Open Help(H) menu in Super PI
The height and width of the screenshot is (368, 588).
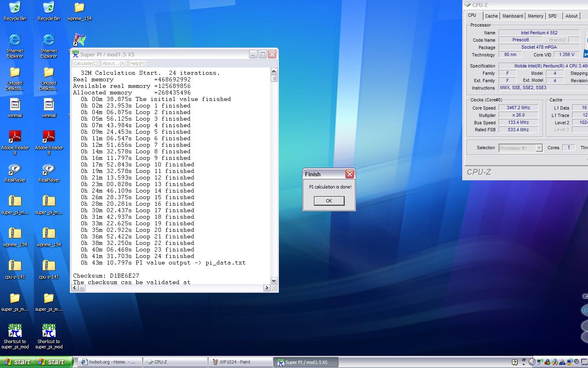(x=138, y=63)
